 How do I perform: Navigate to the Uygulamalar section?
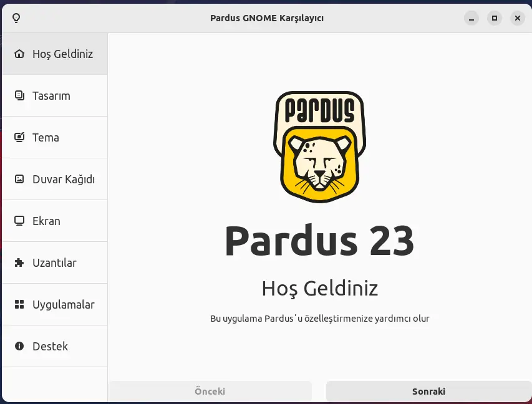tap(55, 304)
